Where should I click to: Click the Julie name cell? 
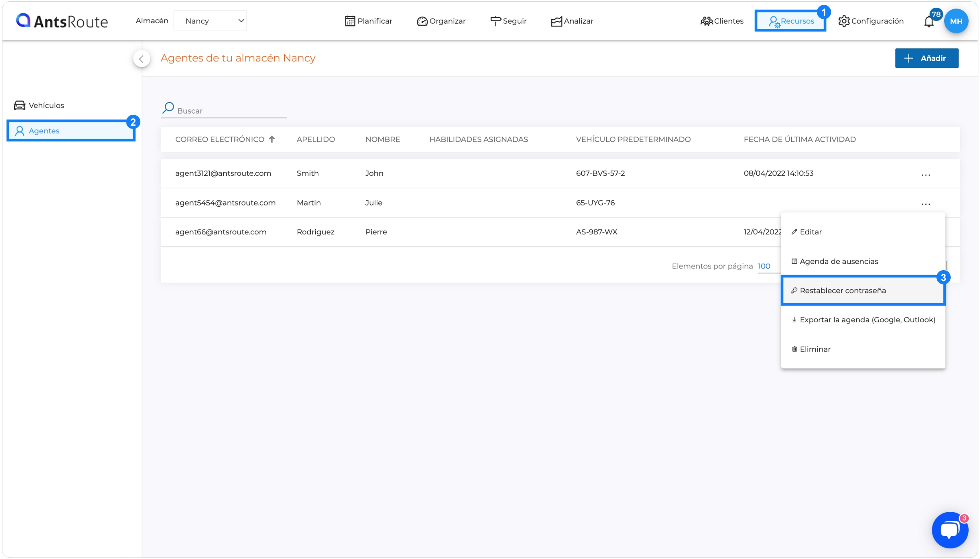point(373,202)
